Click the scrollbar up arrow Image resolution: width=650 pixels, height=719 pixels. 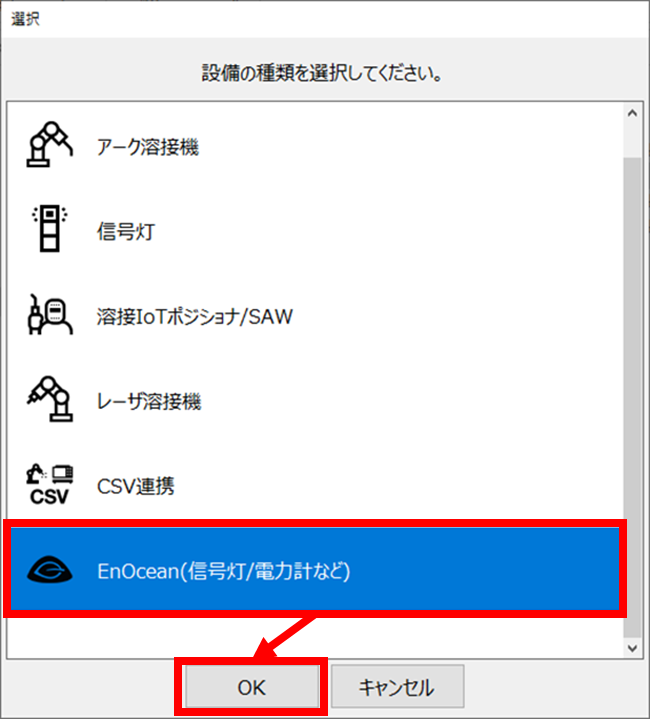click(x=633, y=113)
